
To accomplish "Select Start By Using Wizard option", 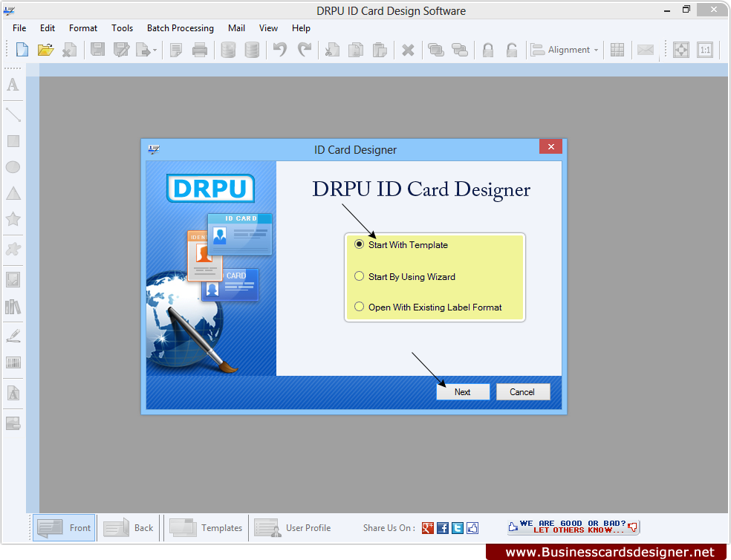I will (x=359, y=276).
